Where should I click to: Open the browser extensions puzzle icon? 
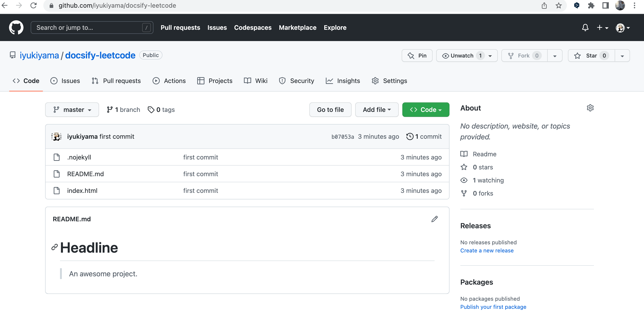[x=591, y=5]
